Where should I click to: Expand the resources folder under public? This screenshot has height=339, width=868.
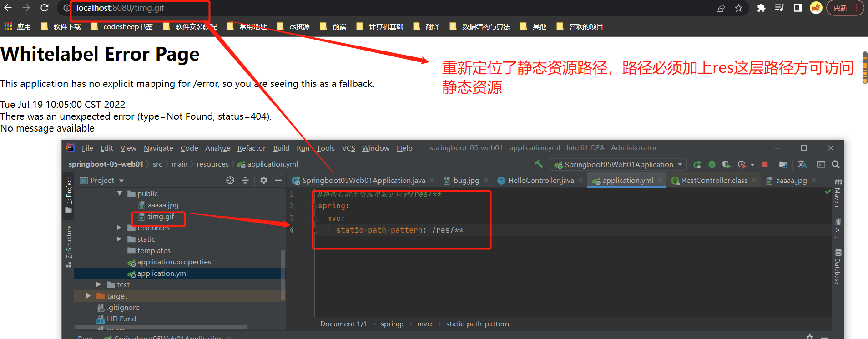119,228
